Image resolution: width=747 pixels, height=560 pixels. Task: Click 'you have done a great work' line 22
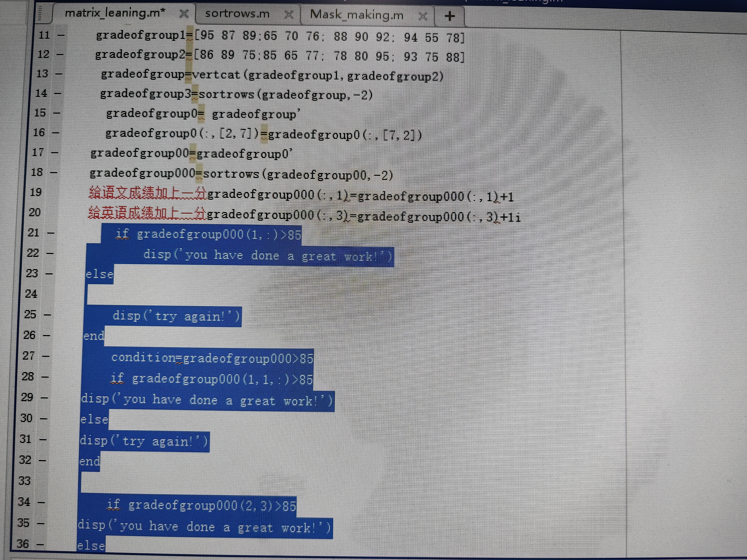[x=268, y=256]
